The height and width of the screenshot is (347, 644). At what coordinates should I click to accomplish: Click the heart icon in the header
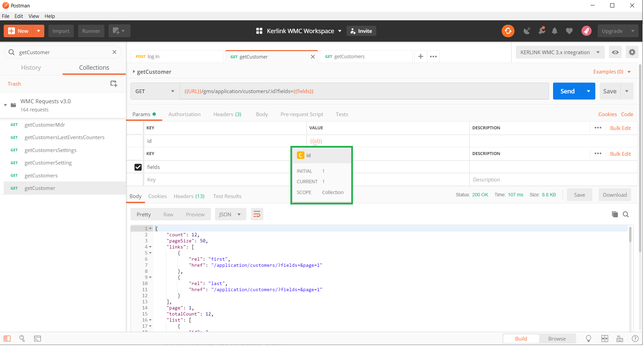coord(569,31)
